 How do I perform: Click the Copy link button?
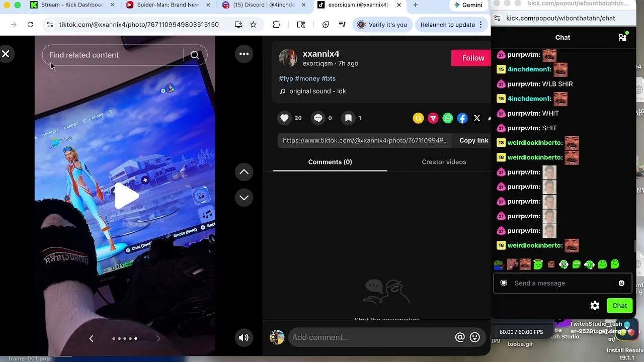(474, 141)
